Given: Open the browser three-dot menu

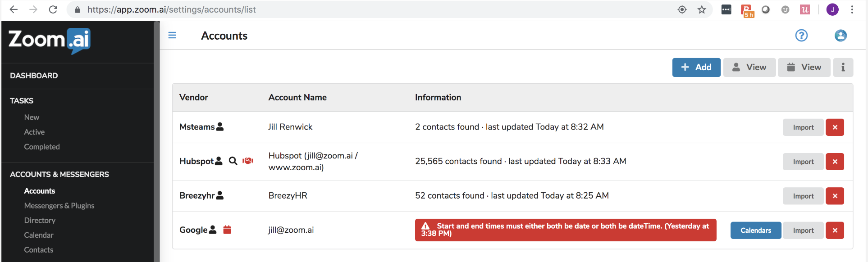Looking at the screenshot, I should [x=852, y=9].
